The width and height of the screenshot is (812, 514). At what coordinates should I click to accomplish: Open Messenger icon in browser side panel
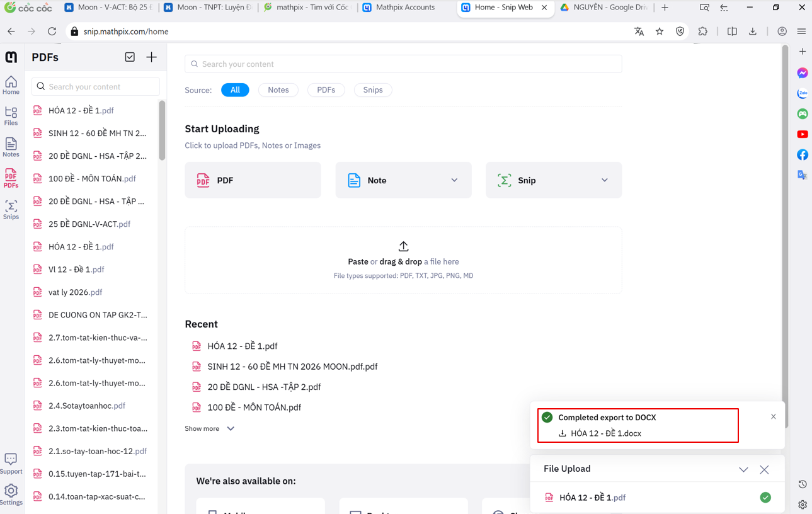tap(802, 73)
